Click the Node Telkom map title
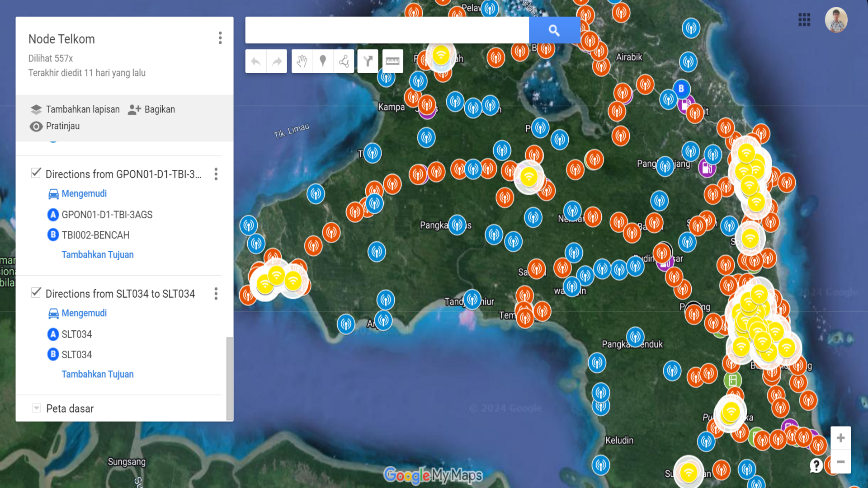The image size is (868, 488). tap(61, 39)
